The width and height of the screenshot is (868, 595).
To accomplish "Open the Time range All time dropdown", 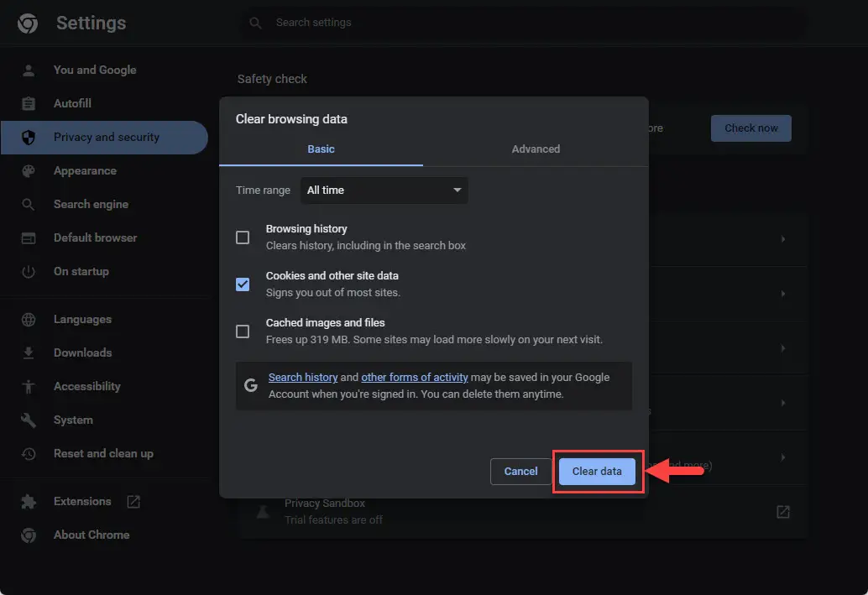I will [x=384, y=191].
